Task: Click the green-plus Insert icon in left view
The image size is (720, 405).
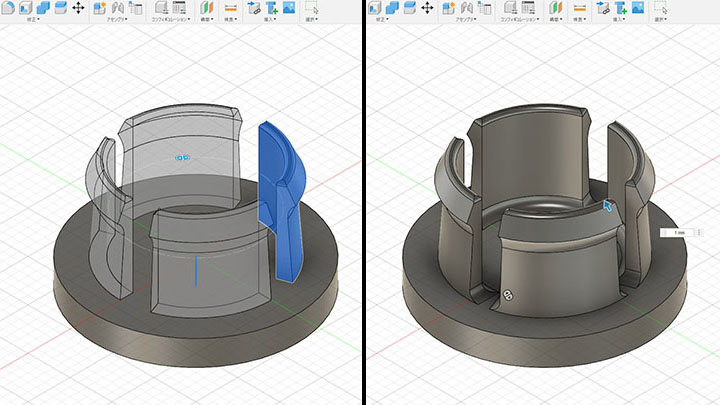Action: [271, 7]
